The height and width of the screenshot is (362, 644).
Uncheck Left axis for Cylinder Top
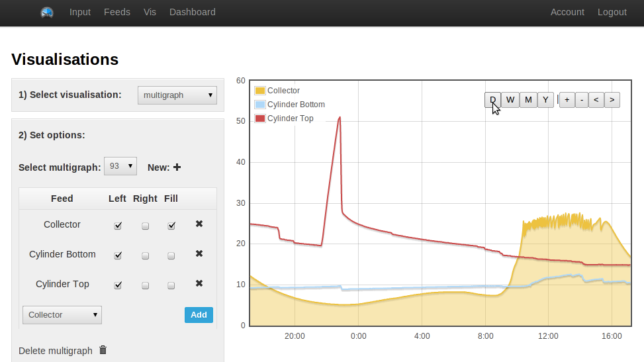pyautogui.click(x=118, y=285)
